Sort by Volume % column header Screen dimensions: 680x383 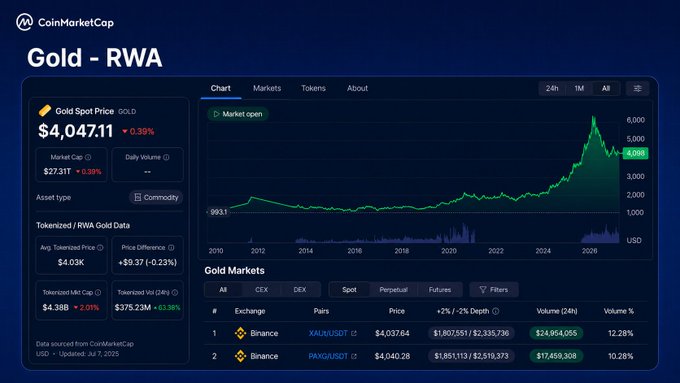(619, 311)
